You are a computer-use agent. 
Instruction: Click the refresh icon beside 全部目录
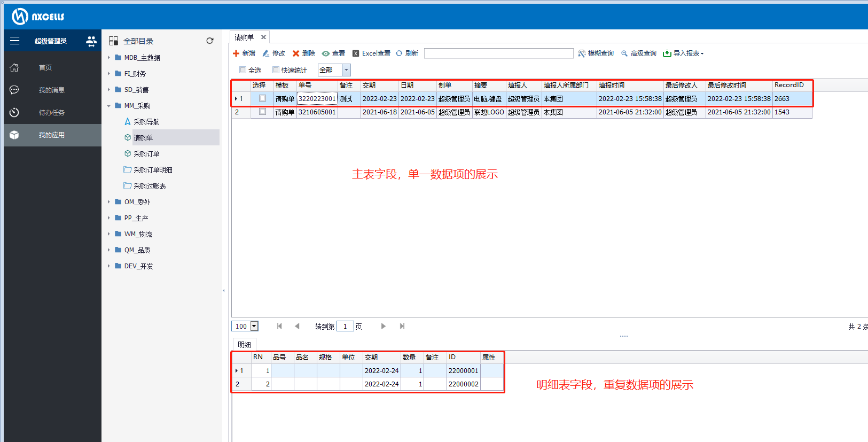[210, 41]
